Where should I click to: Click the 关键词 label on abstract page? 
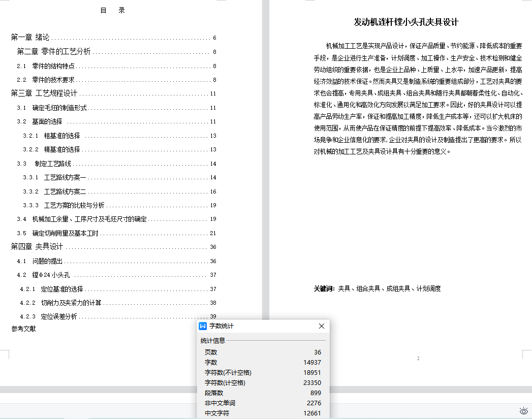click(x=324, y=288)
